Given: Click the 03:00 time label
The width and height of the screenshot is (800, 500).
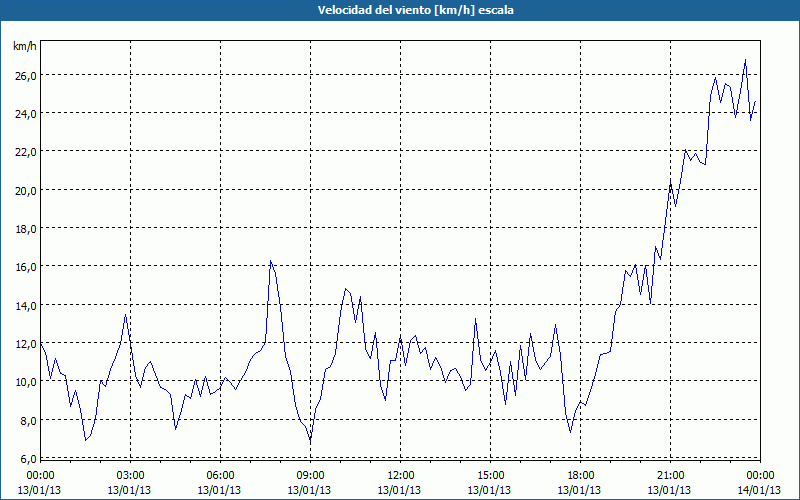Looking at the screenshot, I should click(130, 476).
